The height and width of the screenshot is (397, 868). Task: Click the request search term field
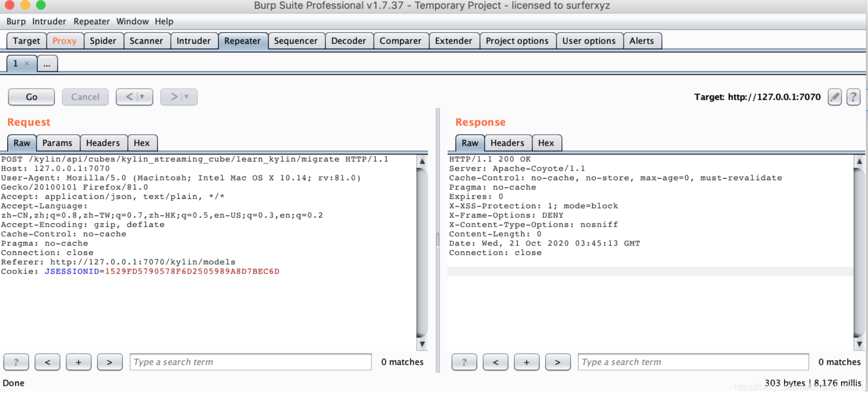[251, 362]
